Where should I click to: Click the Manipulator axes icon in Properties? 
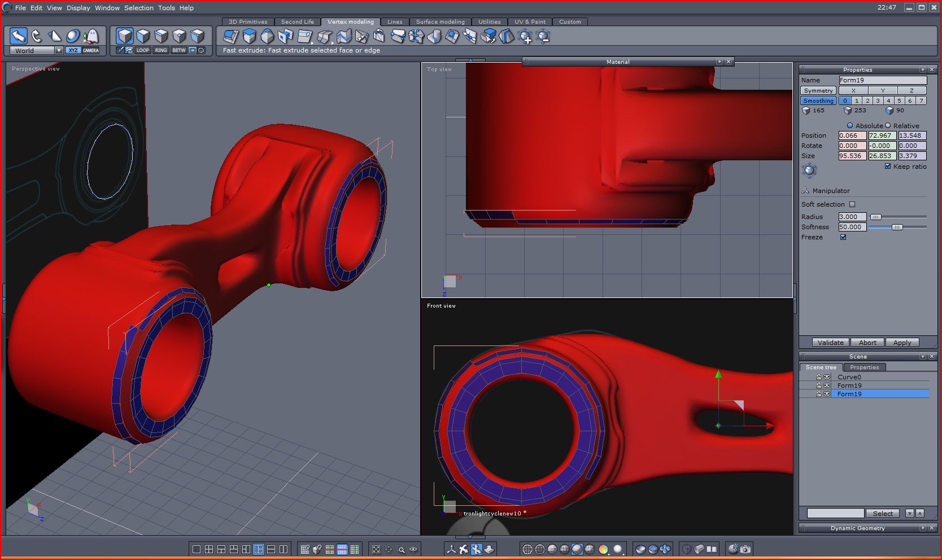[x=805, y=191]
